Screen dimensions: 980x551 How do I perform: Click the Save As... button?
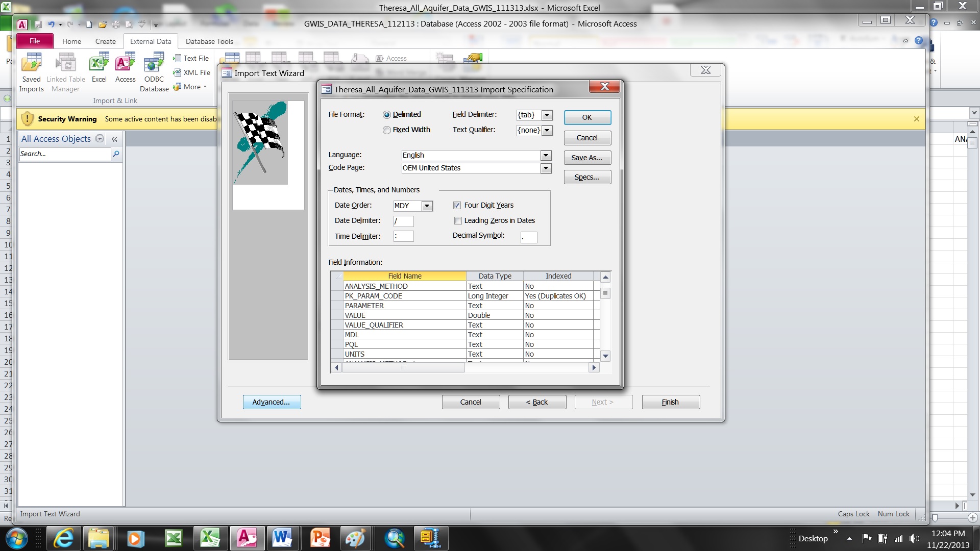587,158
